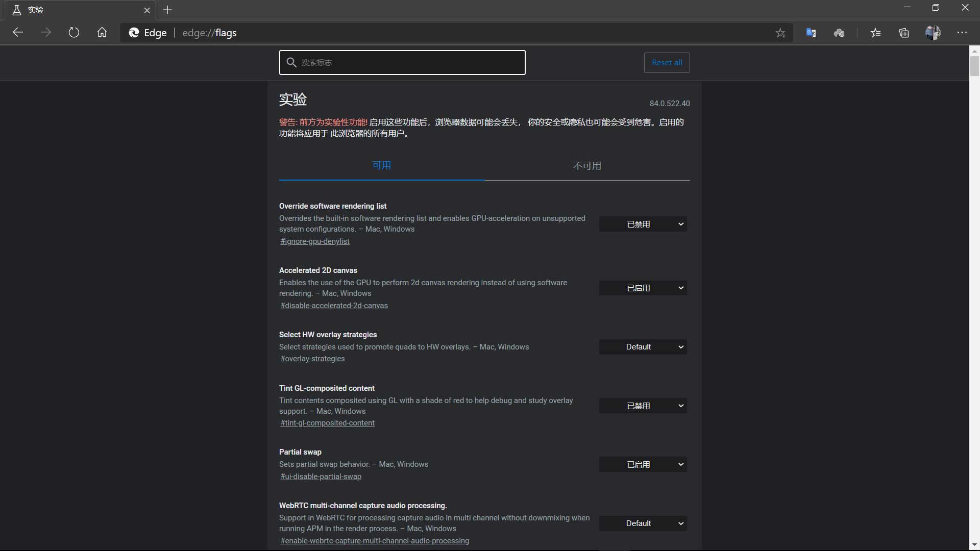Image resolution: width=980 pixels, height=551 pixels.
Task: Add this page to favorites star
Action: (780, 33)
